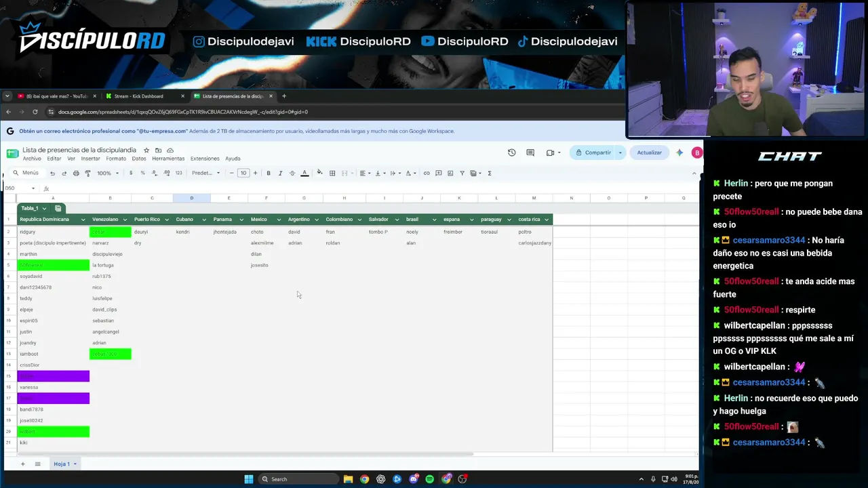Image resolution: width=868 pixels, height=488 pixels.
Task: Open the Editar menu
Action: [54, 159]
